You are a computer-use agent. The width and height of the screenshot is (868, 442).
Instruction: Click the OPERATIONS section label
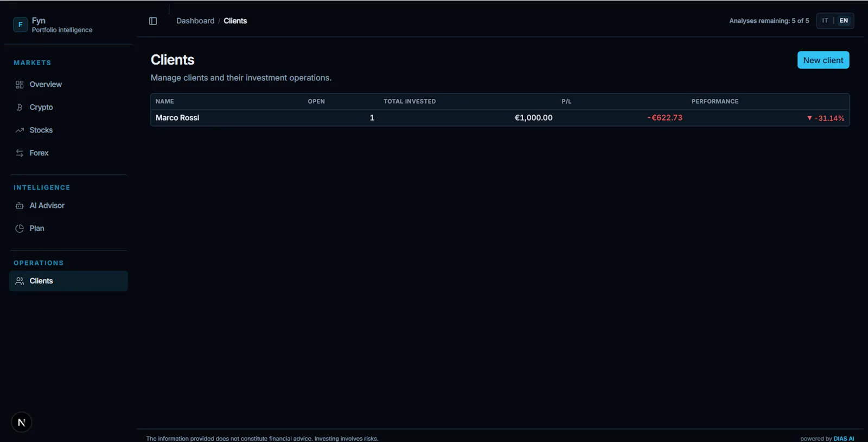[39, 263]
